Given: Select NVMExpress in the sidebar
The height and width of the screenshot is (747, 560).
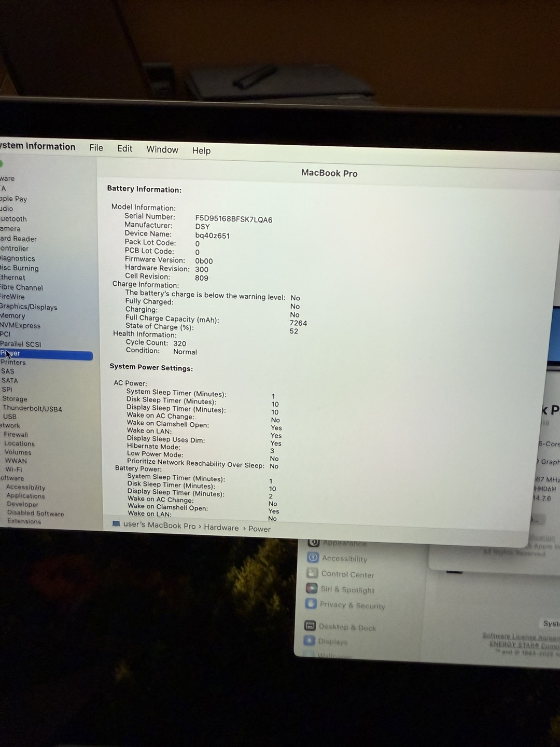Looking at the screenshot, I should [20, 325].
